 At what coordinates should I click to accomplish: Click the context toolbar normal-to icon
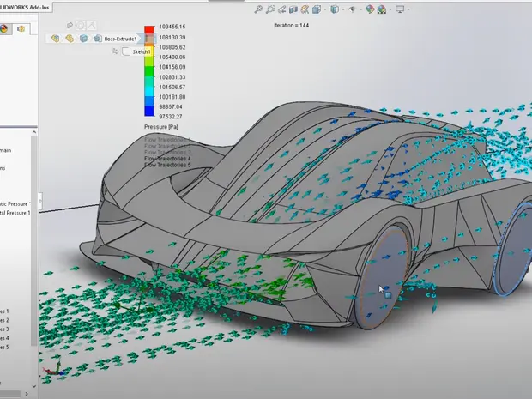[91, 25]
